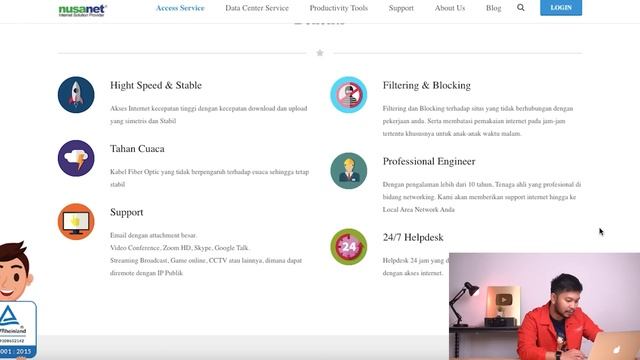Viewport: 640px width, 360px height.
Task: Click the Email dengan attachment besar line
Action: pyautogui.click(x=153, y=235)
